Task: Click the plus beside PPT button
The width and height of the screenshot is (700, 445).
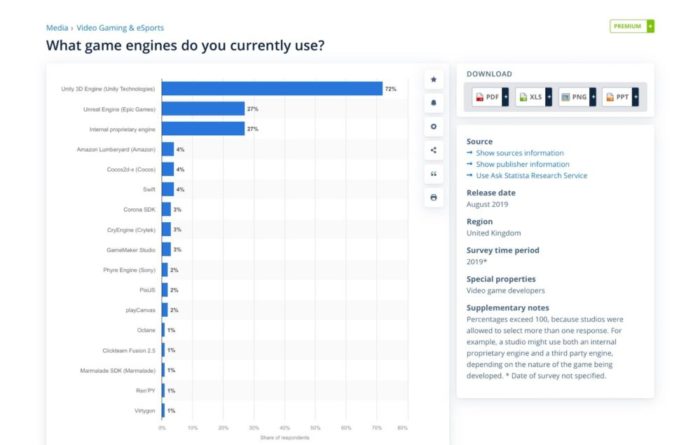Action: (635, 96)
